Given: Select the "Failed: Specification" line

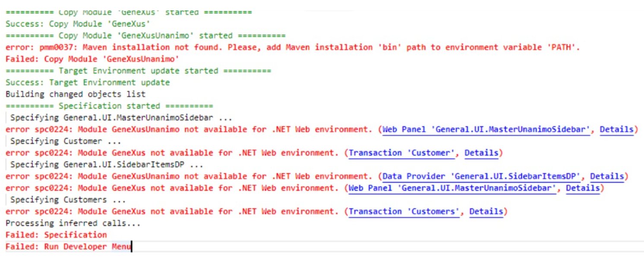Looking at the screenshot, I should (x=56, y=235).
